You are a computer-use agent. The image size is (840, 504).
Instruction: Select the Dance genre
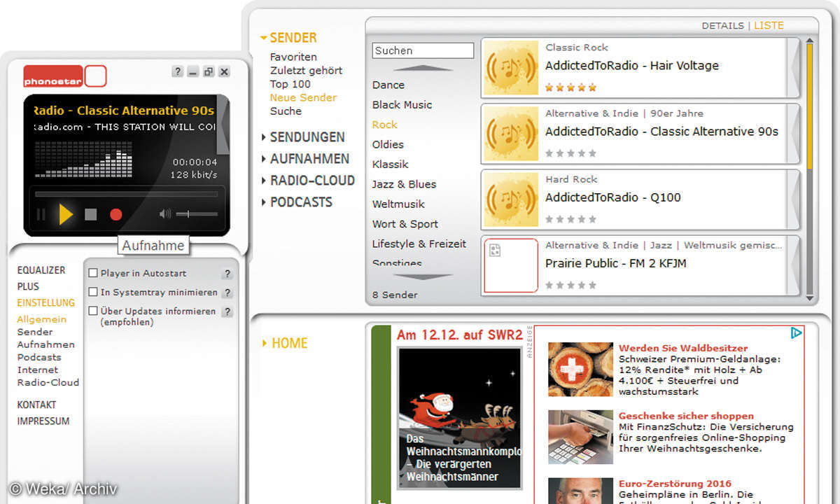(x=388, y=85)
